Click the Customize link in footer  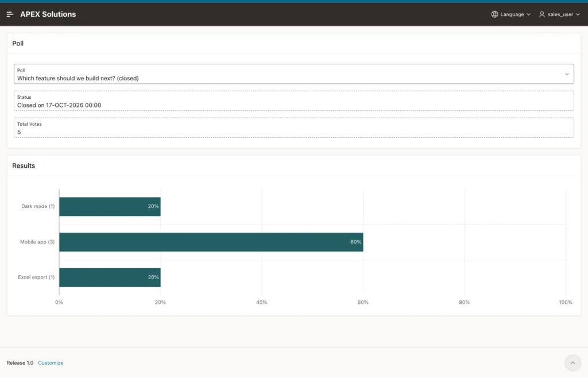(51, 362)
